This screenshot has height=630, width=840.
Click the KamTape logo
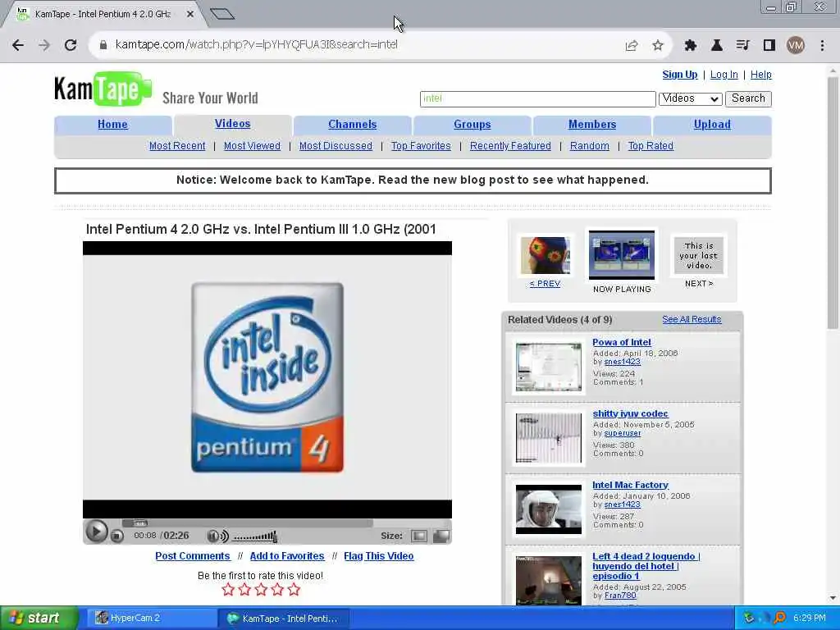pyautogui.click(x=103, y=89)
